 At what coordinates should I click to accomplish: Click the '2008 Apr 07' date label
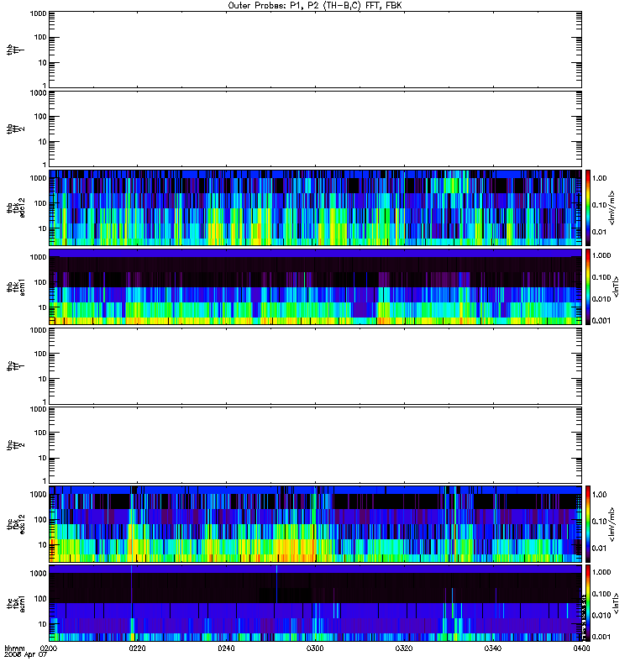[x=25, y=654]
